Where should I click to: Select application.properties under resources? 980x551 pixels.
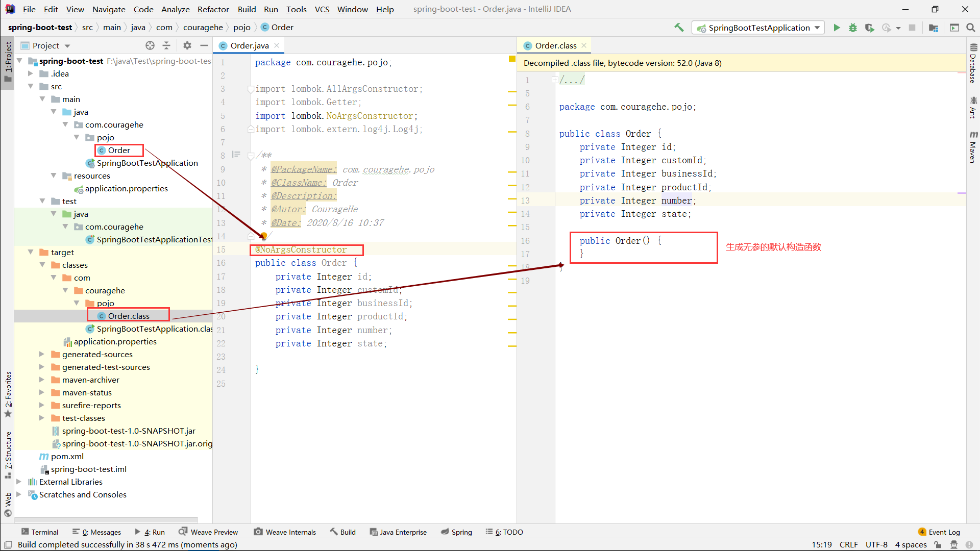click(126, 188)
